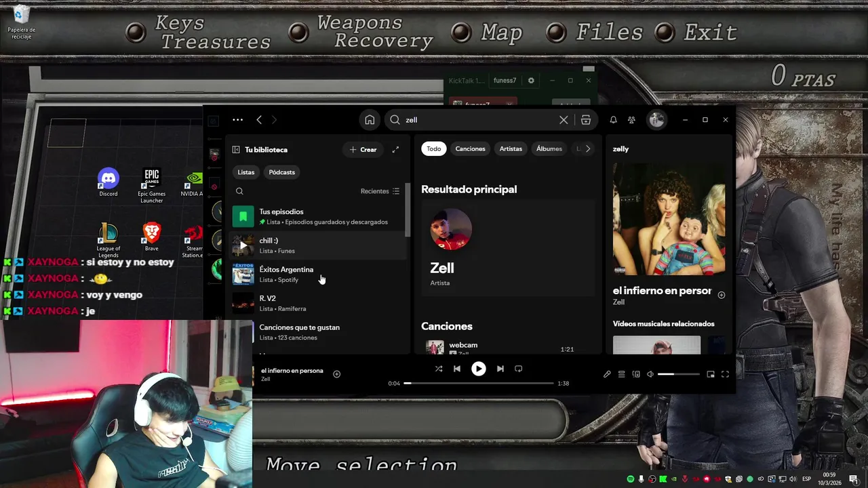Screen dimensions: 868x488
Task: Mute Spotify volume speaker icon
Action: tap(650, 374)
